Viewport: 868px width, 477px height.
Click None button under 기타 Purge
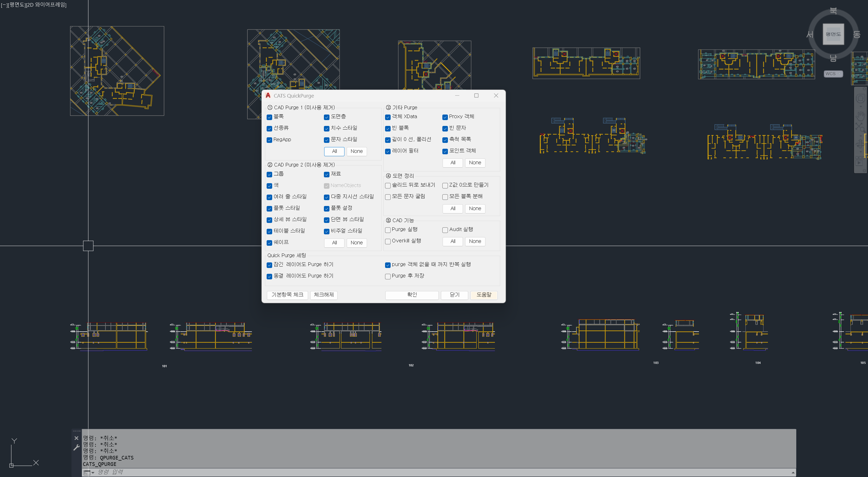[475, 163]
